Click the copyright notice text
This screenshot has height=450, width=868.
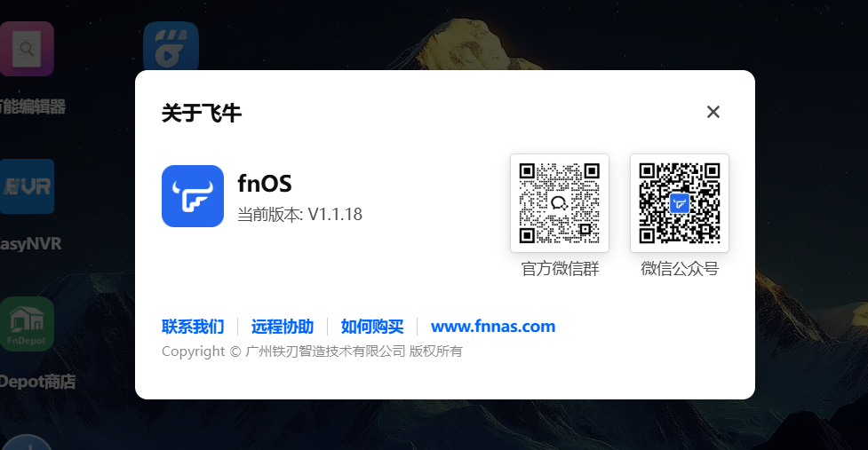pos(312,351)
